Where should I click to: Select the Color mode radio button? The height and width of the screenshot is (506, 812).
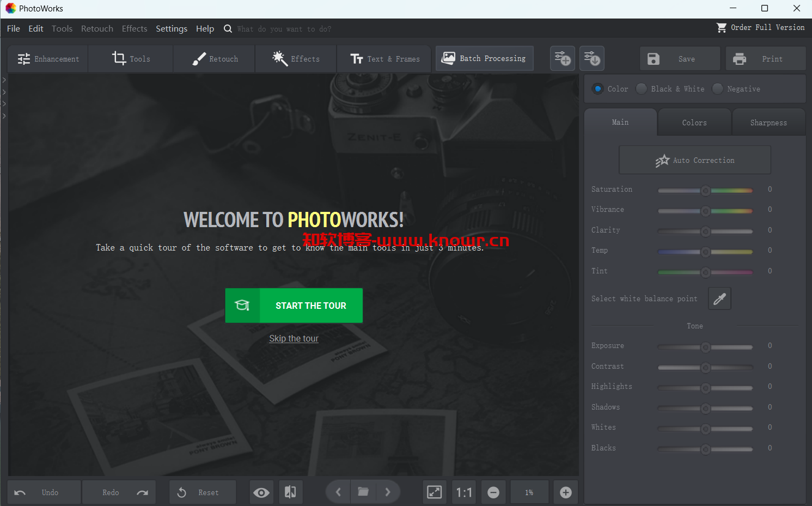click(598, 89)
